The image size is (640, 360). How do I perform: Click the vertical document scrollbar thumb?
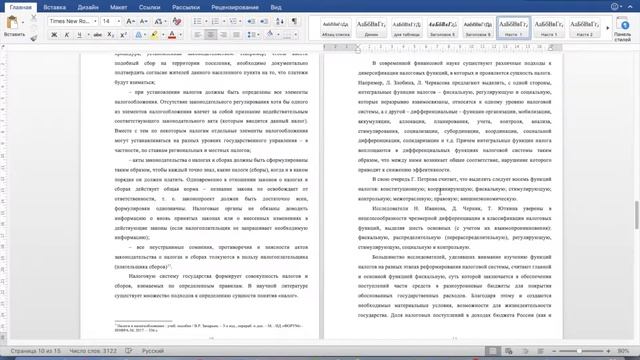[636, 215]
